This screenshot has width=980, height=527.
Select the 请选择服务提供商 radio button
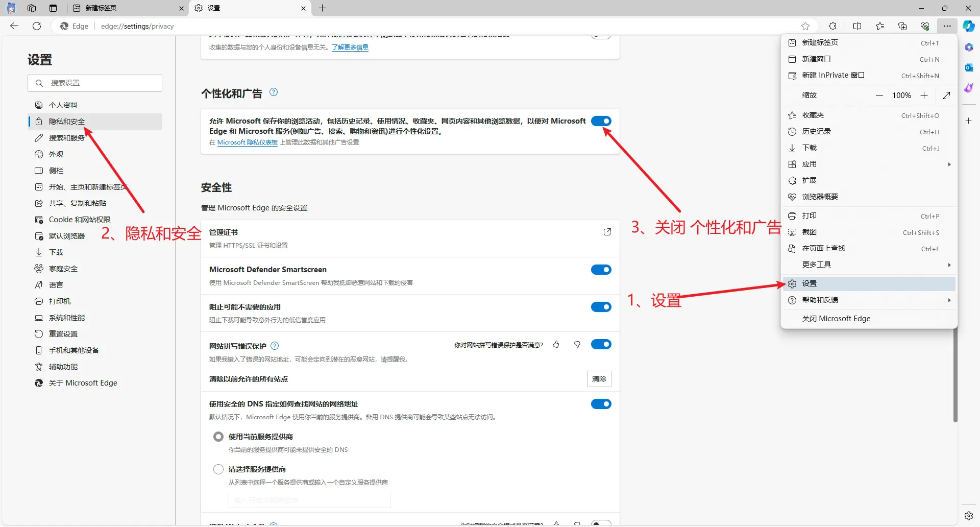tap(218, 469)
